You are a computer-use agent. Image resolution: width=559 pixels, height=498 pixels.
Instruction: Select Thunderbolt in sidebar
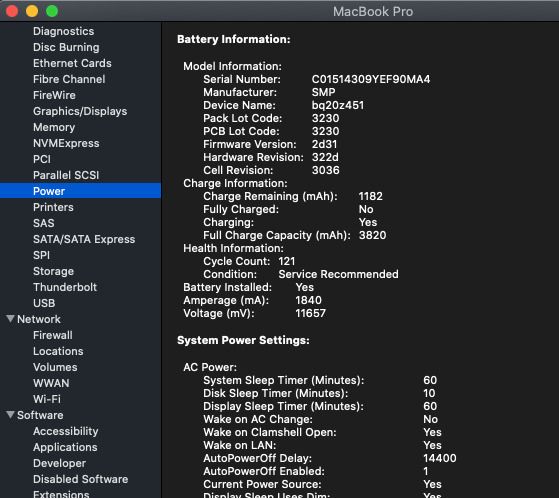65,287
